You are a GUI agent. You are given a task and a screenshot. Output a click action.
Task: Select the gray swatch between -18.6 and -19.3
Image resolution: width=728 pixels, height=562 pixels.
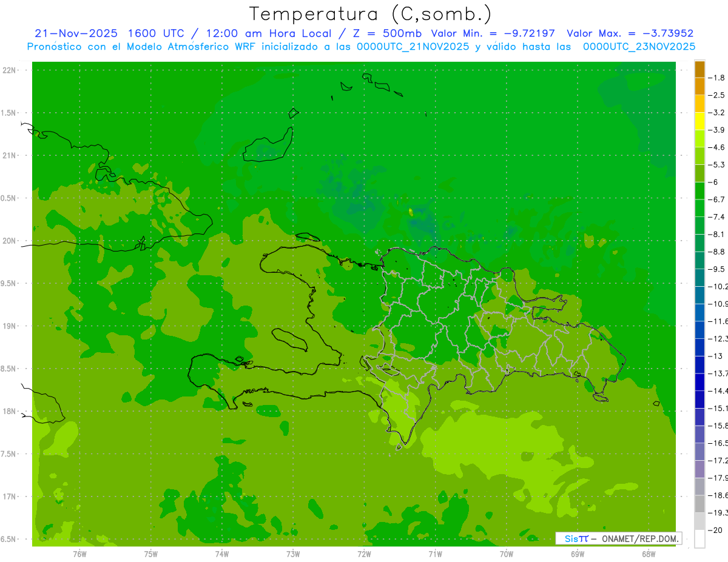tap(699, 504)
